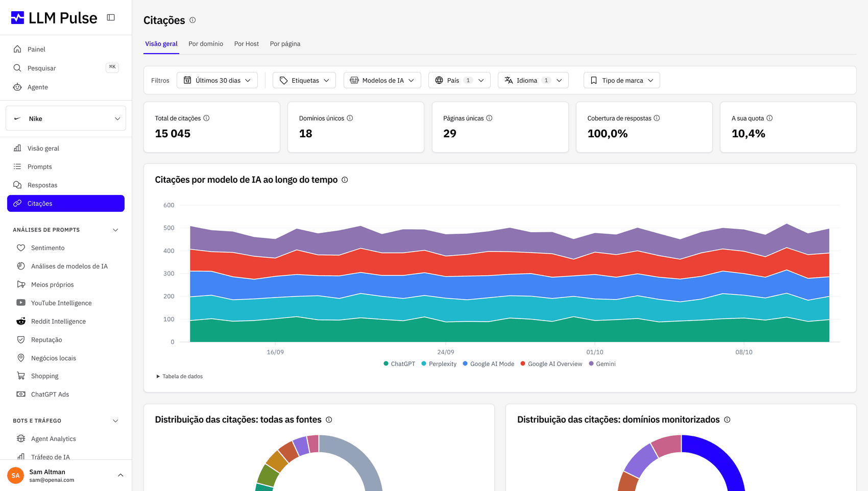Select the Visão geral tab
Screen dimensions: 868x491
tap(161, 44)
